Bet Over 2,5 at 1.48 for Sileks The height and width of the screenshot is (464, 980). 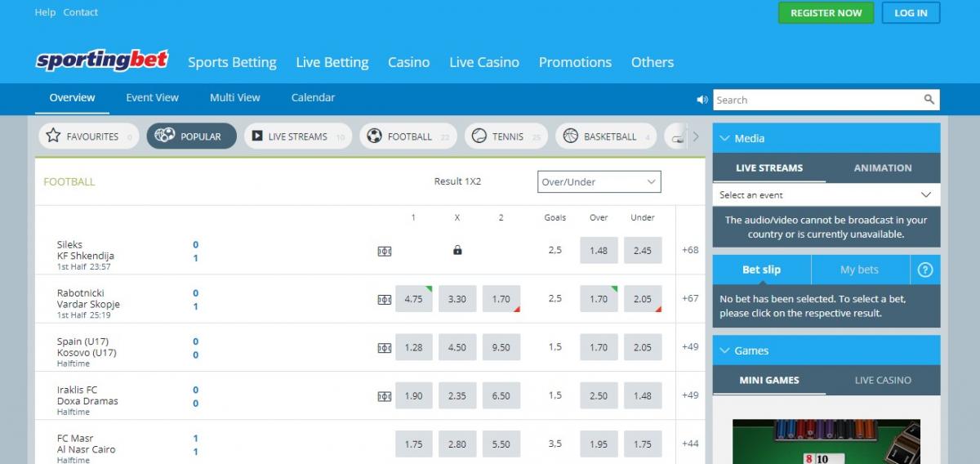(599, 251)
